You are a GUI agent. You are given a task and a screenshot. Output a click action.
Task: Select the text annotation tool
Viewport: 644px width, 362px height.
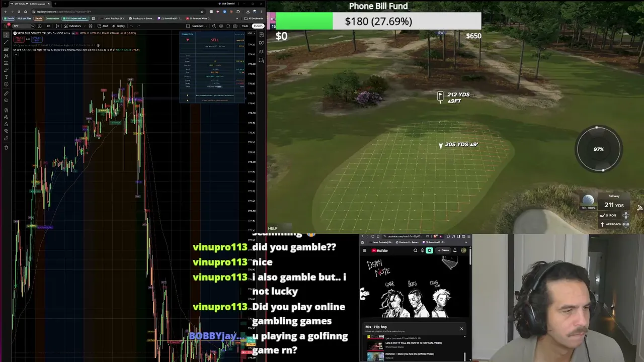[x=6, y=77]
